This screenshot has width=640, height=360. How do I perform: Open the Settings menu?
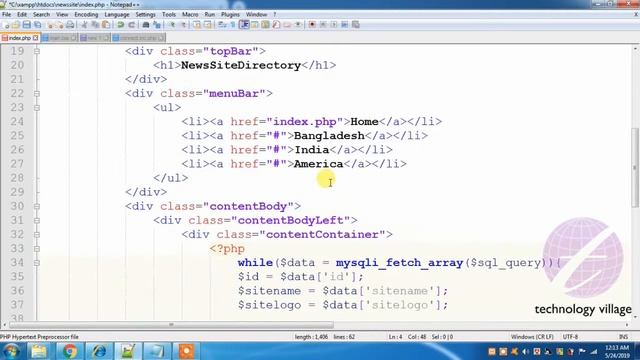[145, 14]
